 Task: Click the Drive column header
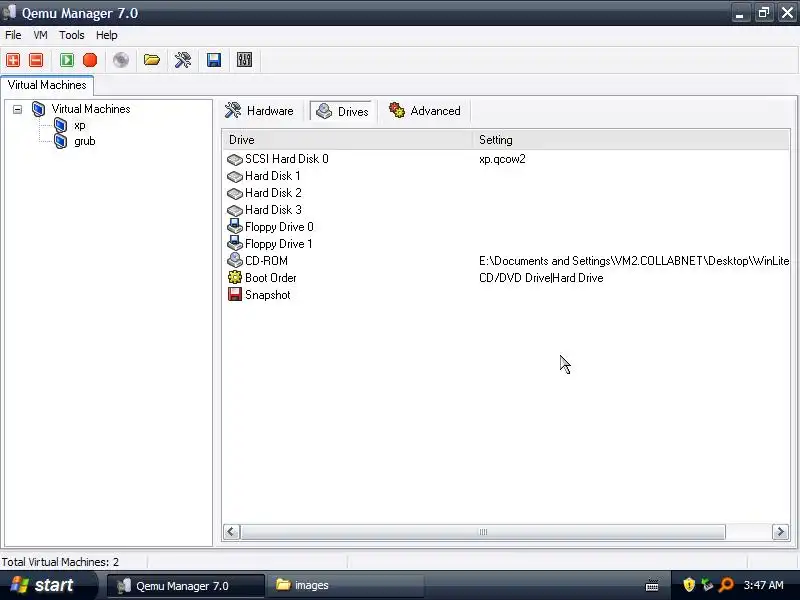coord(347,140)
